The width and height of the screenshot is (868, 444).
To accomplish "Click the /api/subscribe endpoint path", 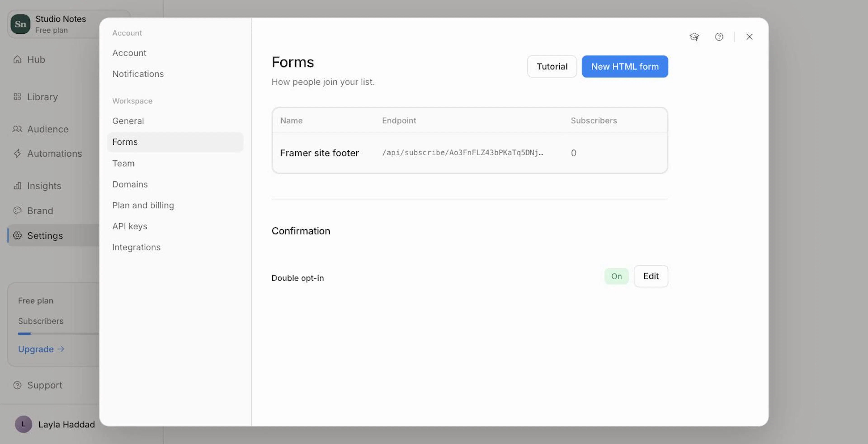I will [462, 152].
